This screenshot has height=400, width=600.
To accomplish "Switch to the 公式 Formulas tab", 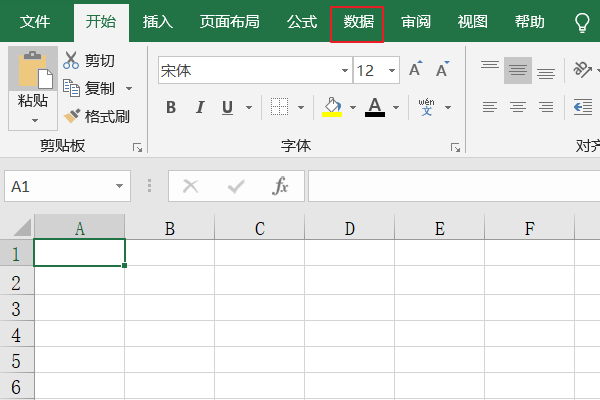I will 302,22.
